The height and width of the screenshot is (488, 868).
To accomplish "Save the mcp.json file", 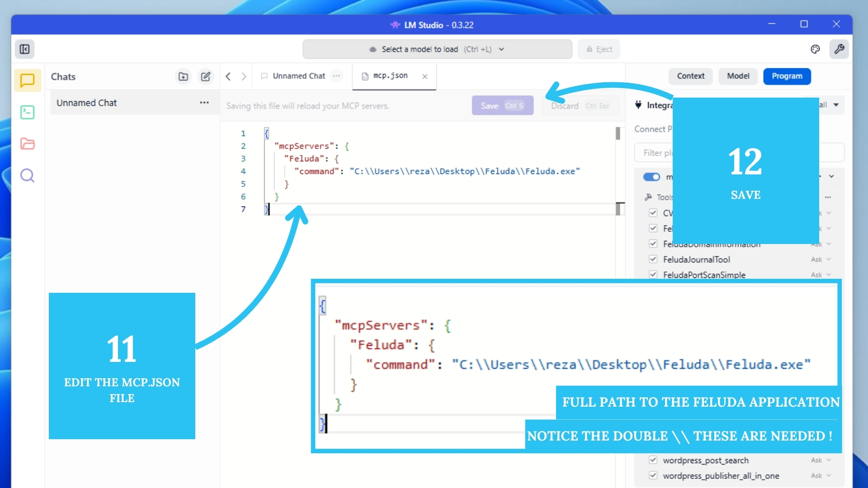I will point(503,105).
